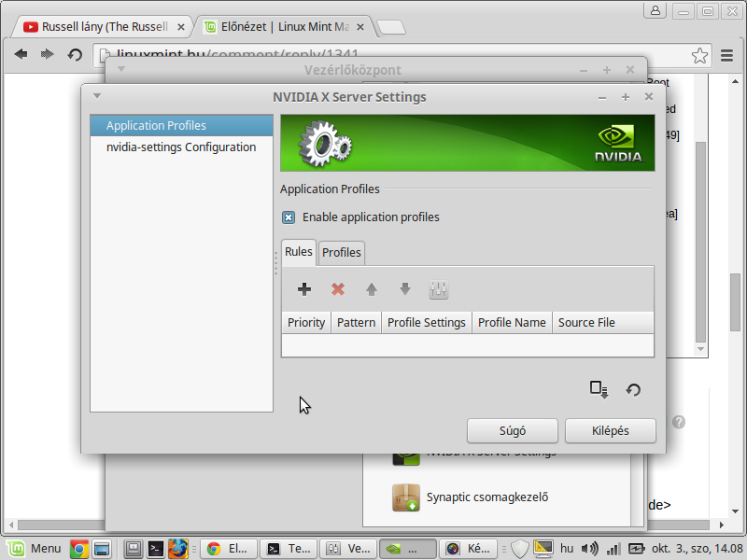Open Vezérlőközpont window menu triangle
This screenshot has height=560, width=747.
(121, 69)
